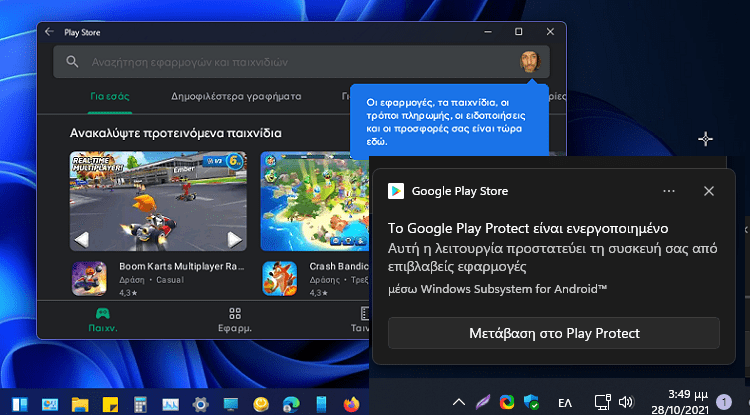Open the volume speaker tray icon
The image size is (750, 415).
click(626, 402)
